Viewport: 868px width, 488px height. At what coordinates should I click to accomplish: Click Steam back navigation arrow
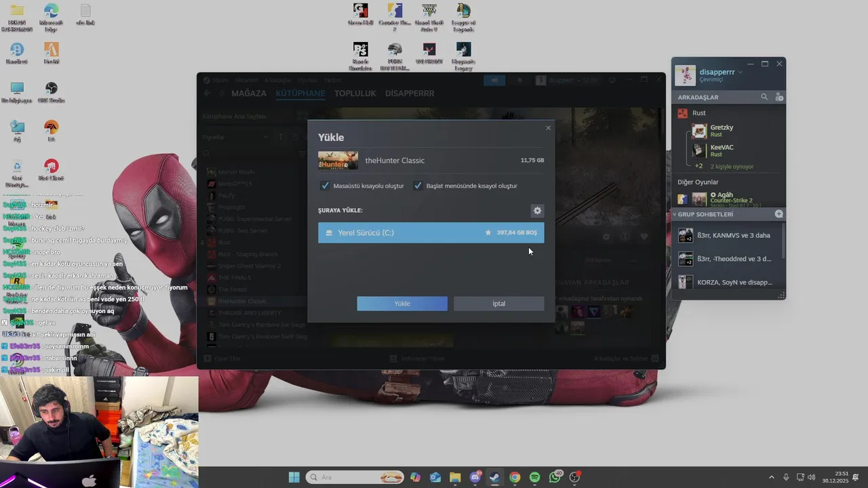click(x=208, y=94)
